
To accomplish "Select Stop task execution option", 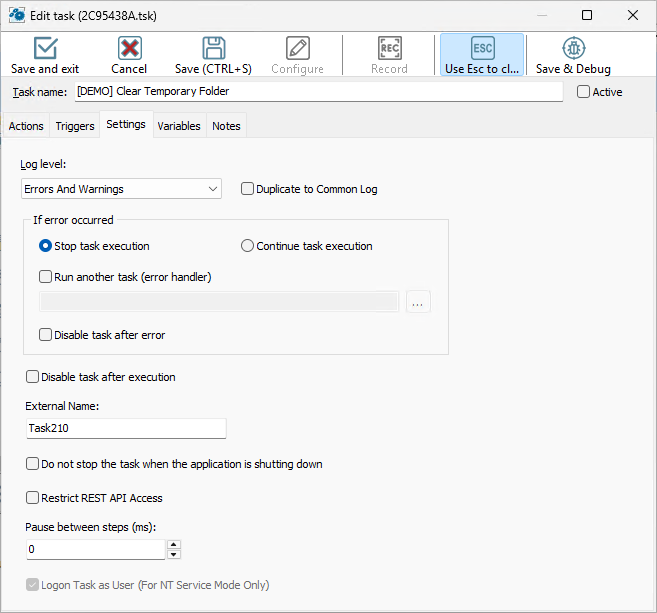I will coord(45,246).
